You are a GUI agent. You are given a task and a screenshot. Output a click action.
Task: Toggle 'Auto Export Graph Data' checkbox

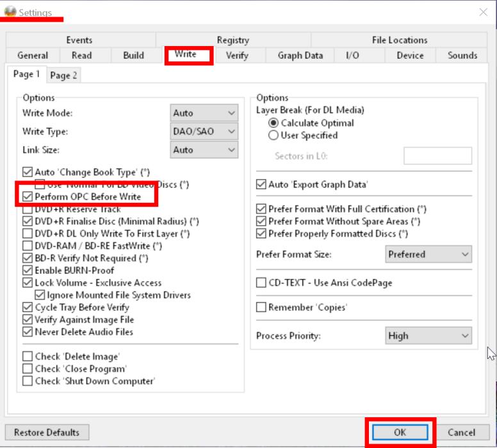click(x=261, y=184)
